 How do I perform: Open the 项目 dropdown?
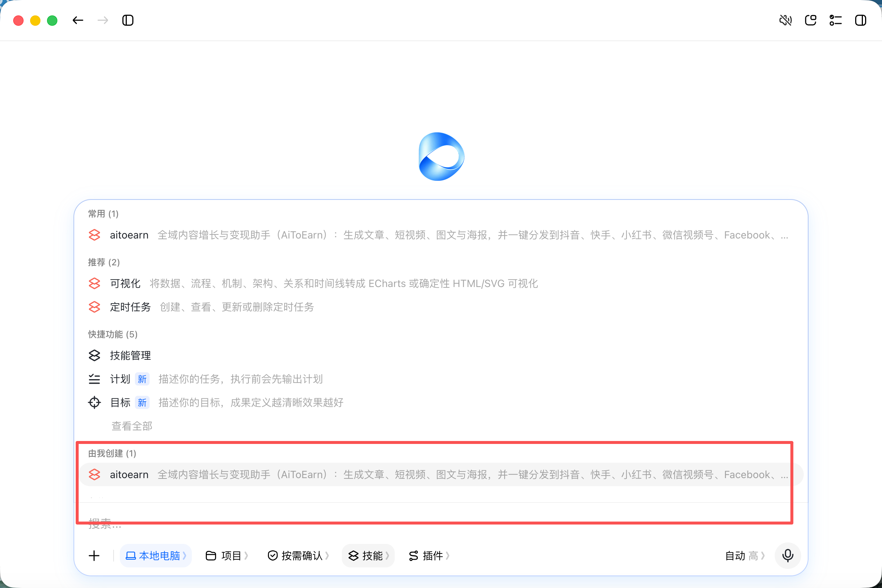227,556
